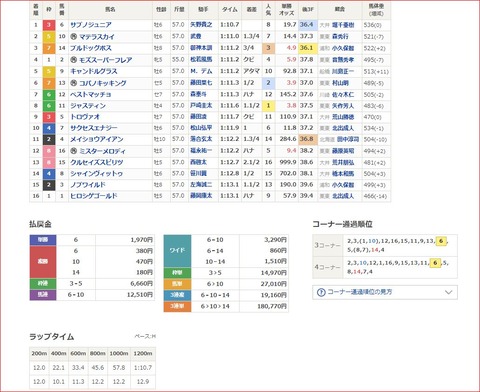Click the ラップタイム section heading
The image size is (480, 392).
(x=52, y=337)
